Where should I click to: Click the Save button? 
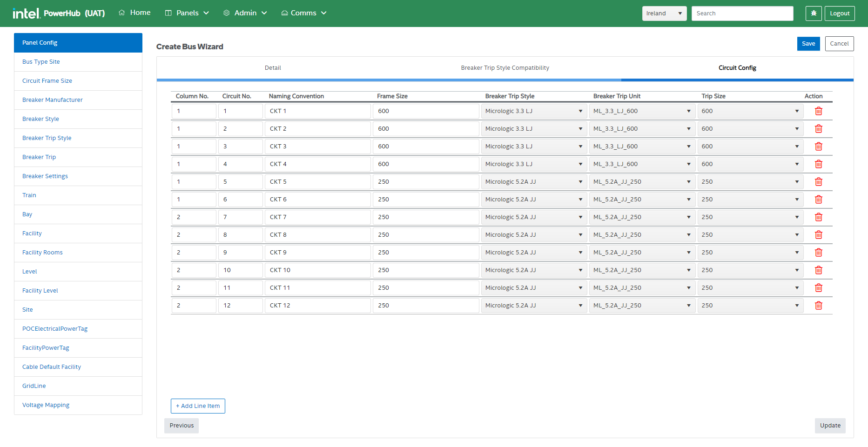click(x=808, y=44)
